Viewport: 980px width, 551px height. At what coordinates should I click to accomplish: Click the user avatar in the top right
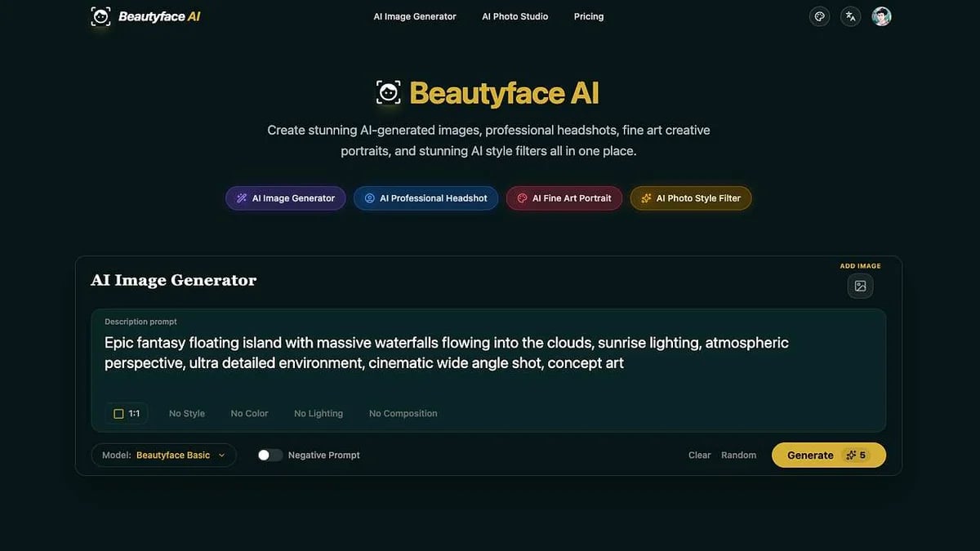[x=880, y=16]
